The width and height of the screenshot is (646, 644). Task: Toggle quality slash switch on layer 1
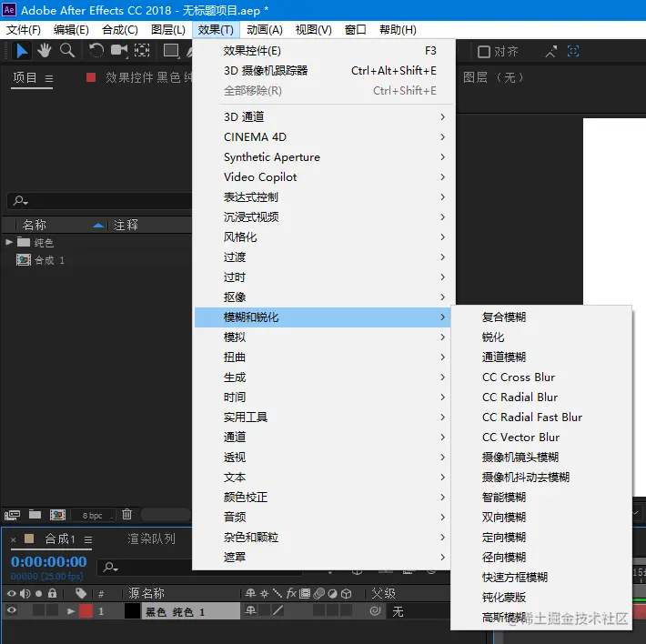tap(278, 610)
